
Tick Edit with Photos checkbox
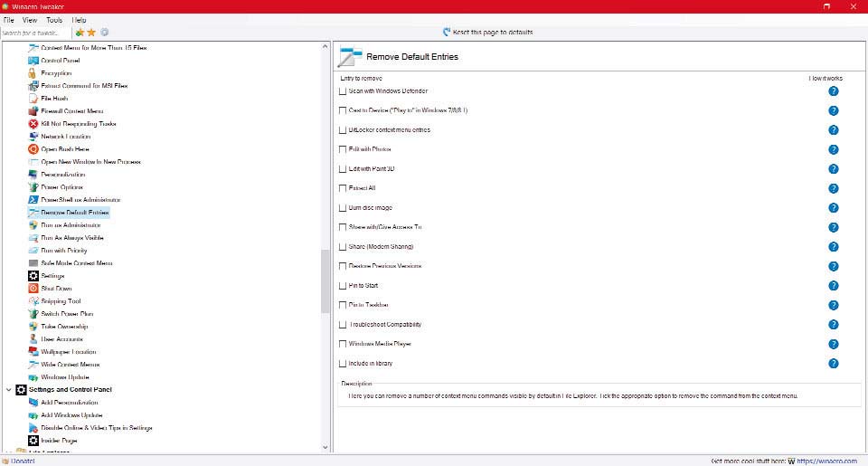pos(343,149)
